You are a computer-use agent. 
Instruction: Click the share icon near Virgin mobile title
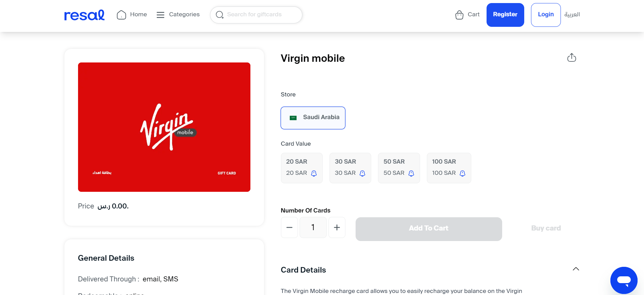571,57
